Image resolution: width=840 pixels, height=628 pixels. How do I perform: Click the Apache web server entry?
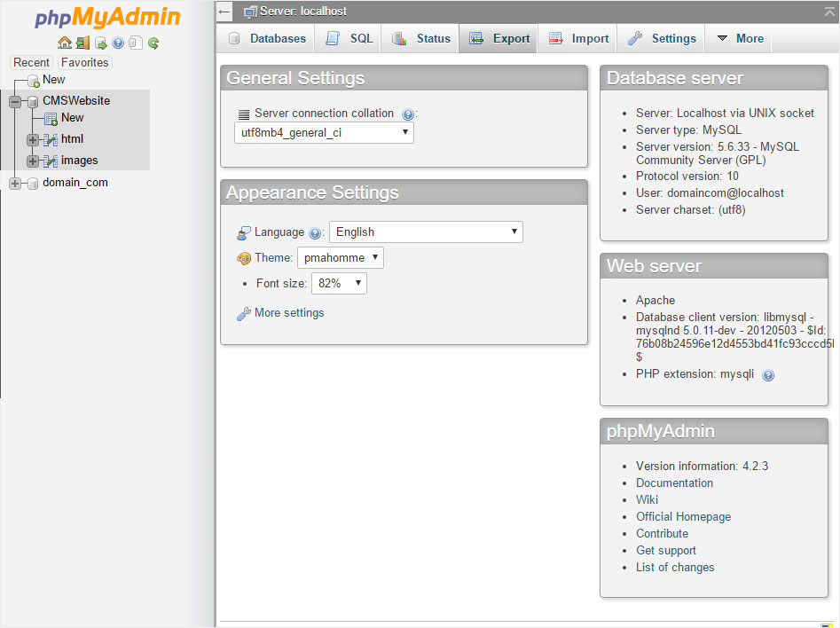pos(656,301)
